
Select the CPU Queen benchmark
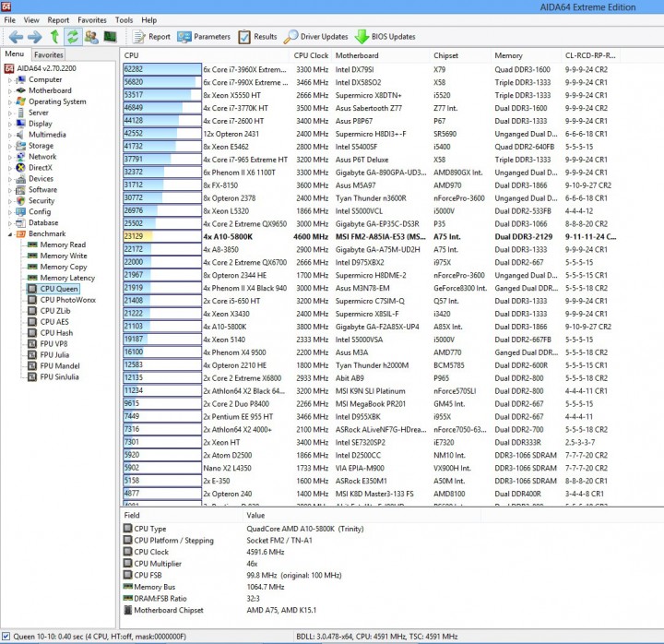[53, 289]
